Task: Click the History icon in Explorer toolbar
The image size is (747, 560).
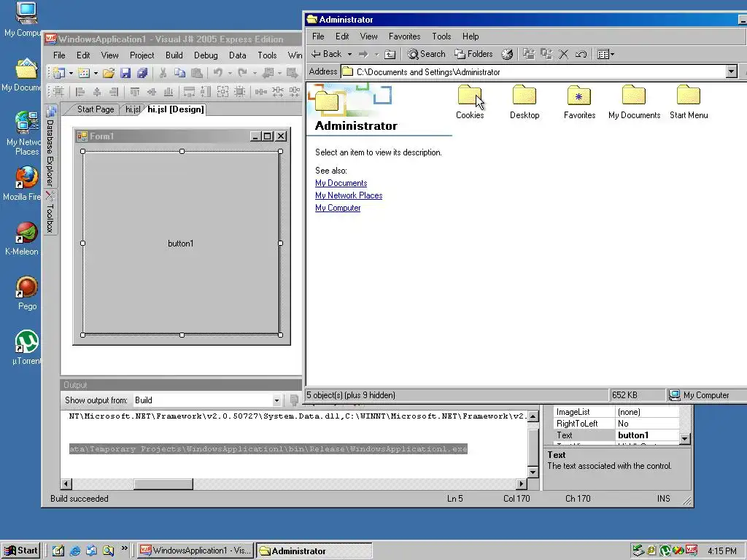Action: [x=507, y=54]
